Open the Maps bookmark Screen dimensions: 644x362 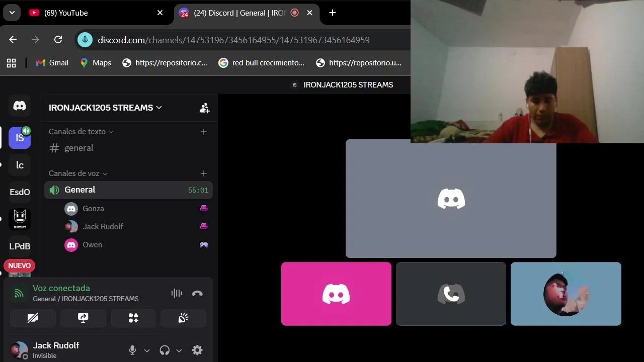[96, 63]
